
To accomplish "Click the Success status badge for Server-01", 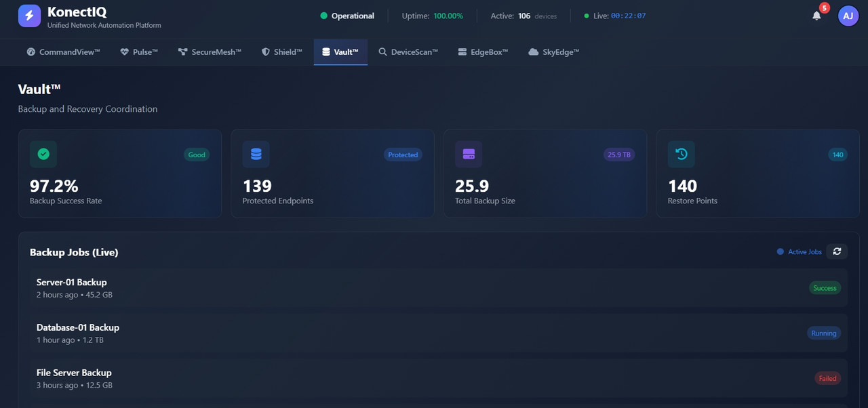I will click(825, 288).
